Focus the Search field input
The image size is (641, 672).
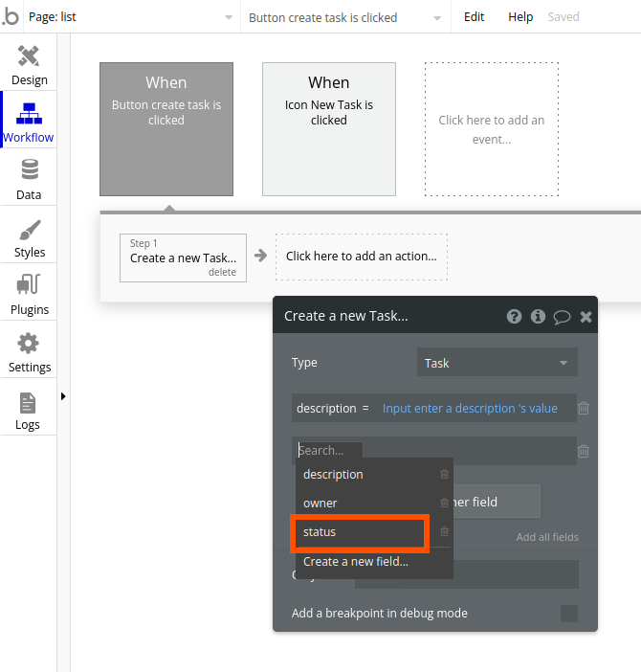(330, 451)
